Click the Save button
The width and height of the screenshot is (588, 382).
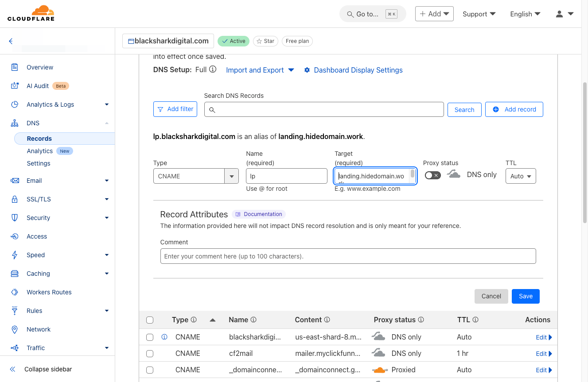pyautogui.click(x=526, y=296)
